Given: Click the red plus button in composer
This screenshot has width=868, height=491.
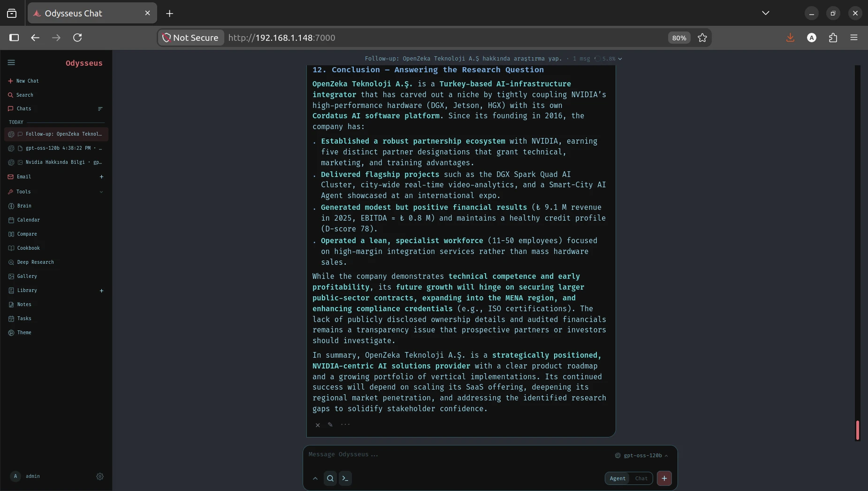Looking at the screenshot, I should (x=664, y=479).
